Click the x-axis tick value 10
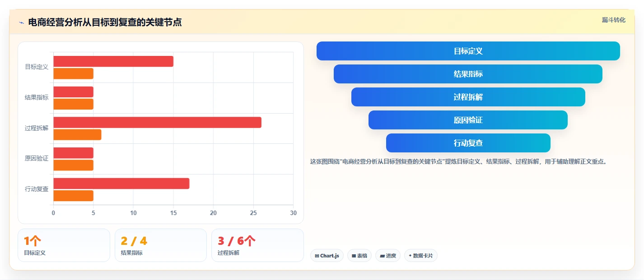Screen dimensions: 644x280 [133, 213]
